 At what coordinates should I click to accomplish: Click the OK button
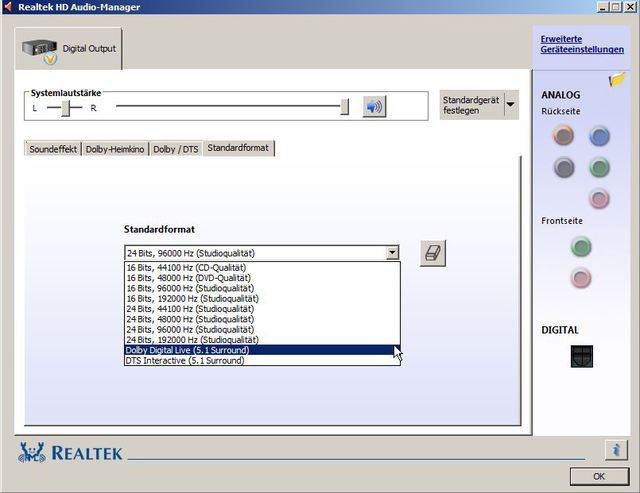599,476
